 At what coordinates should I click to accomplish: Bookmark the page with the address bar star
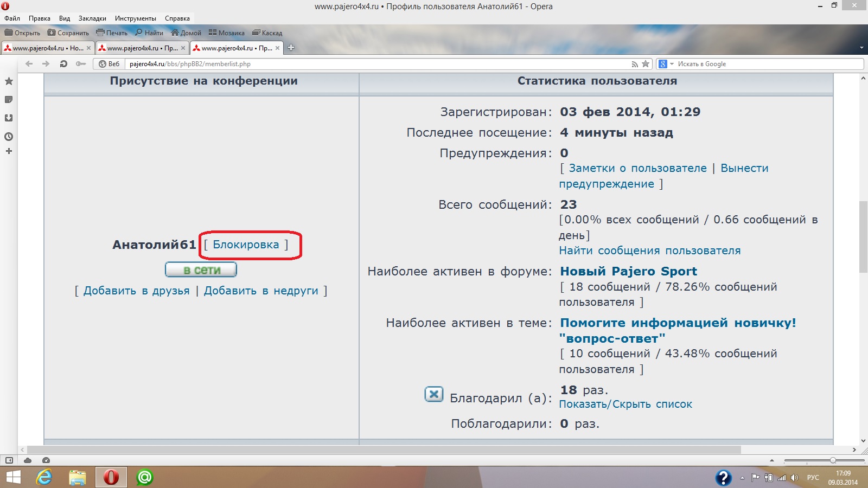[646, 64]
